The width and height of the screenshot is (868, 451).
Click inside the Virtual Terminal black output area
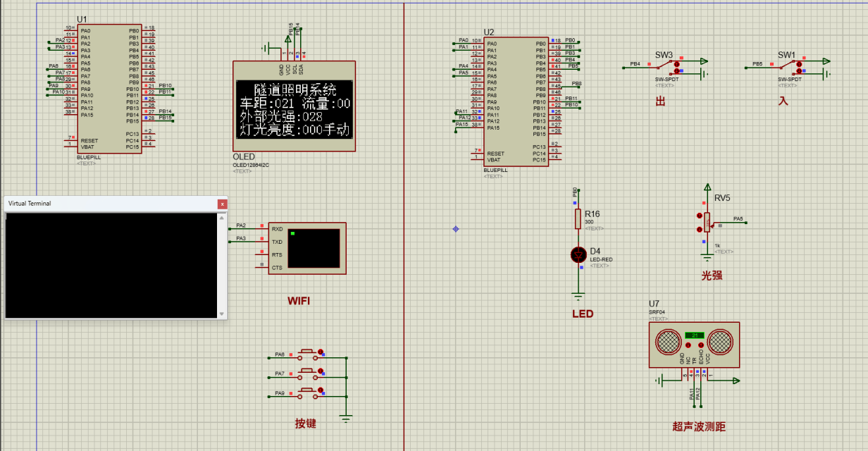111,265
